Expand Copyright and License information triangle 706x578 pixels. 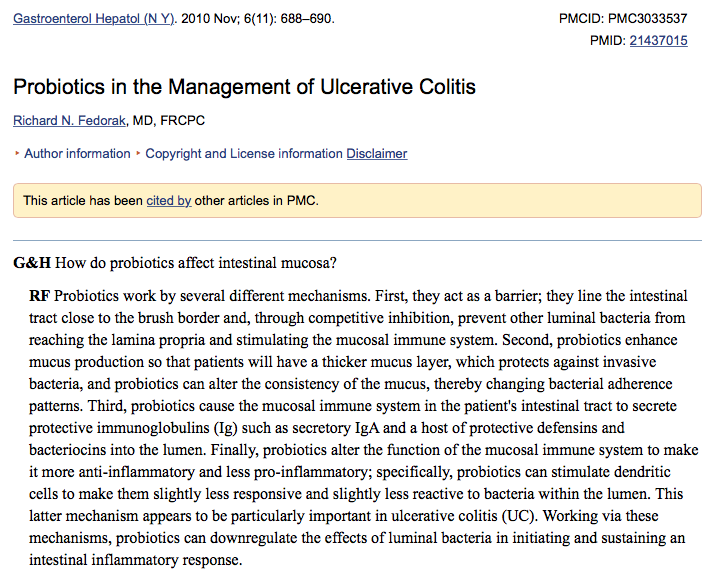(x=138, y=154)
